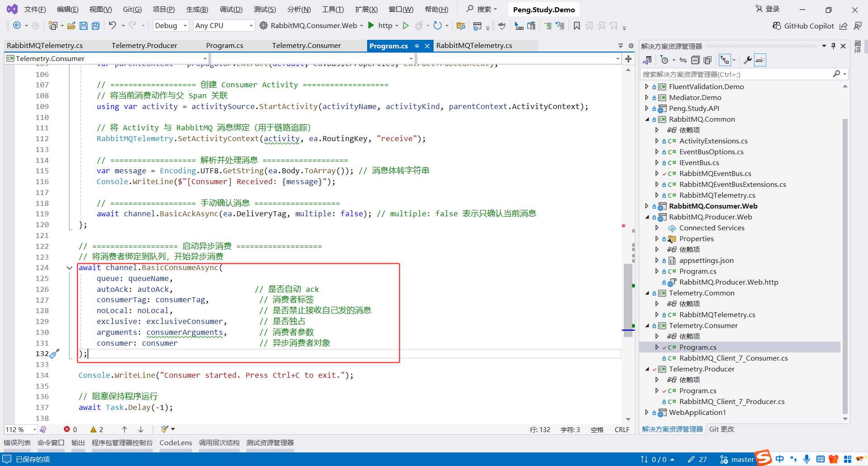Click the new project toolbar icon
Image resolution: width=868 pixels, height=466 pixels.
(53, 26)
